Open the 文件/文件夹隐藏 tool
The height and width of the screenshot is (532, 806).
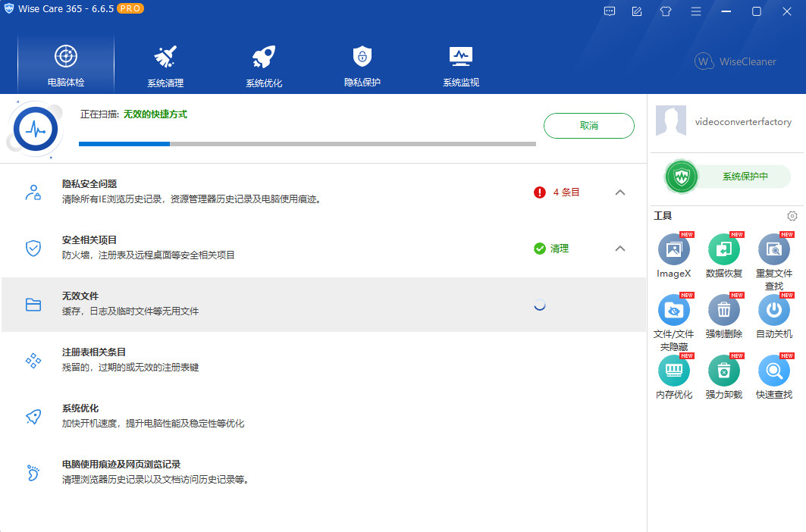point(673,311)
